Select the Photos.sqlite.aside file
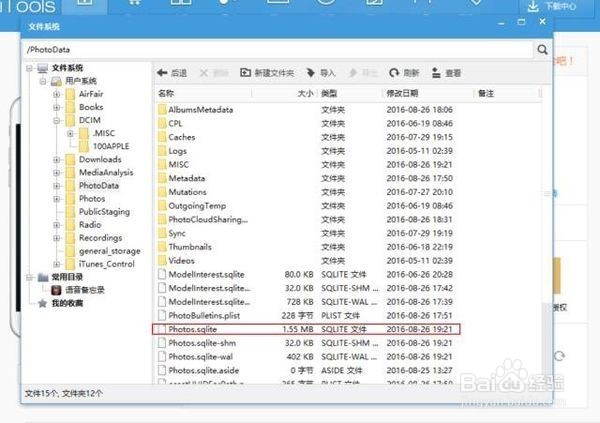Viewport: 600px width, 423px height. 306,371
